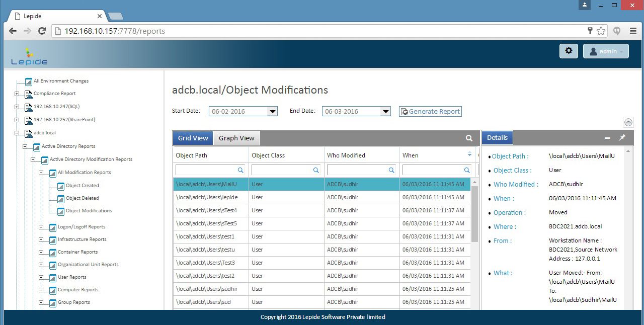Open the Start Date dropdown
This screenshot has width=644, height=325.
(x=272, y=111)
